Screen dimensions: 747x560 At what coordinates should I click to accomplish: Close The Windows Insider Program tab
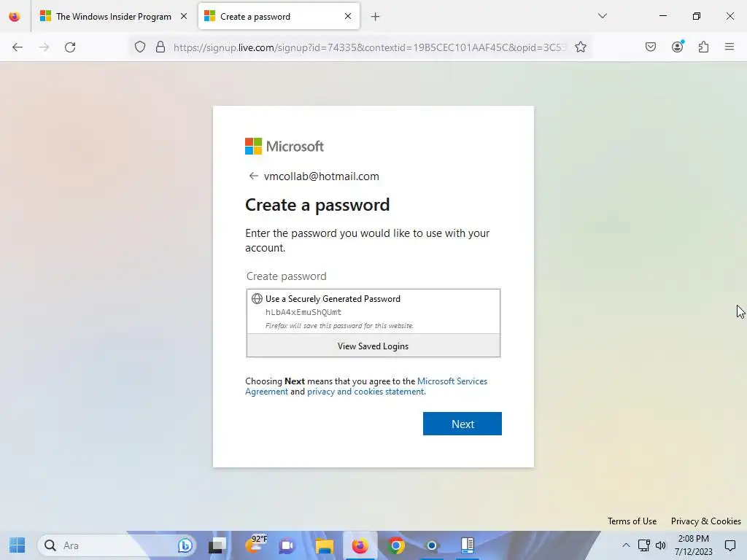coord(184,16)
